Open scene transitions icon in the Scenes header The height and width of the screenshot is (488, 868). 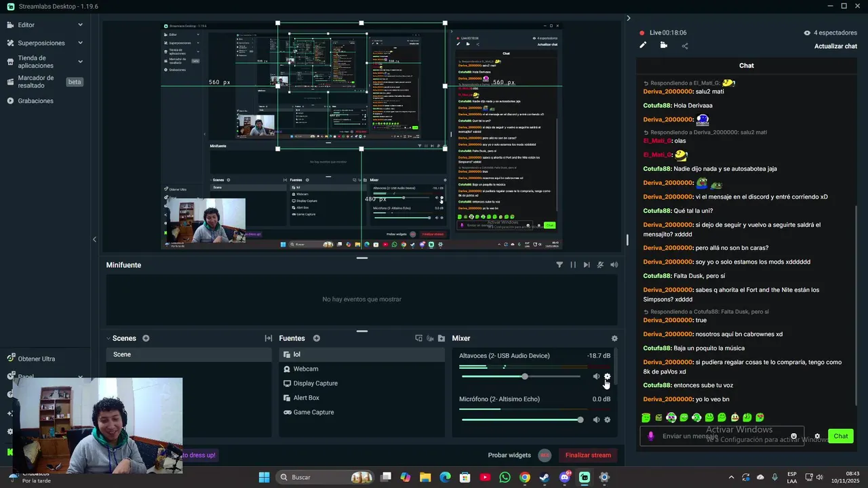tap(269, 338)
